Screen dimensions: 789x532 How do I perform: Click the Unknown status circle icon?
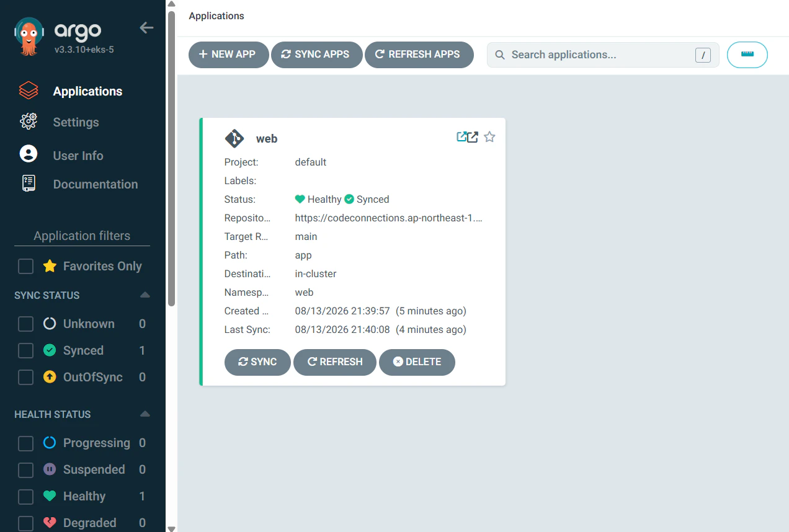point(50,324)
